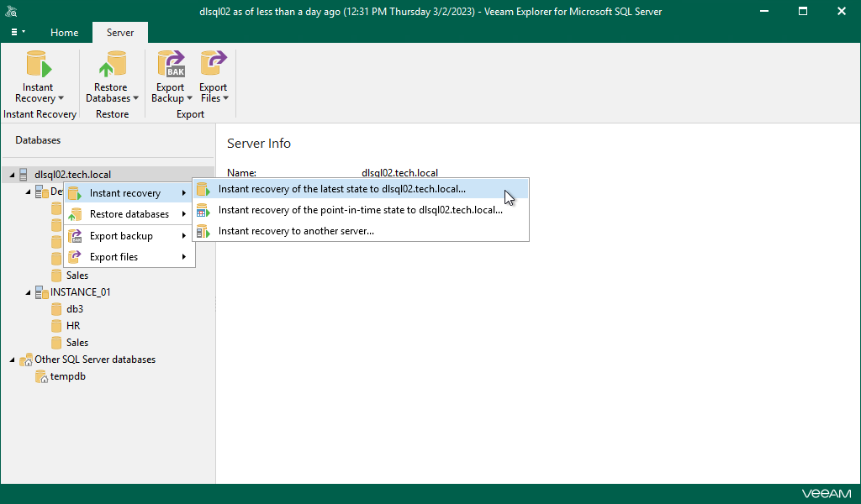Click the icon of the Sales database under INSTANCE_01
The image size is (861, 504).
56,343
